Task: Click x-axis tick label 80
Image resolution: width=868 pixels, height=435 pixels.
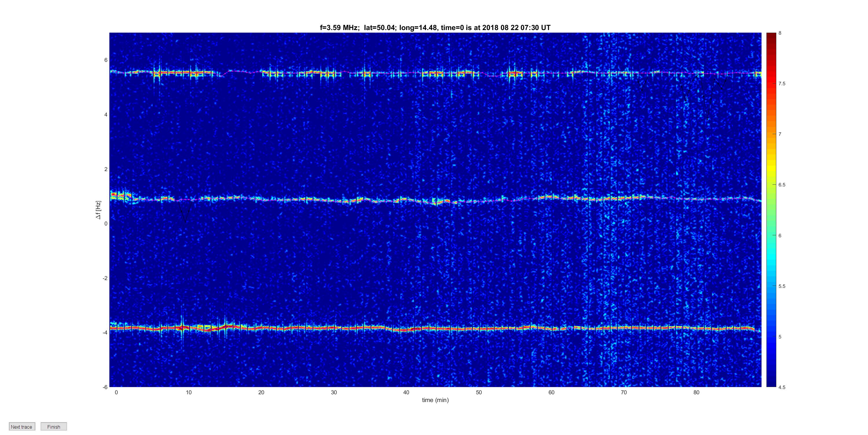Action: pyautogui.click(x=696, y=392)
